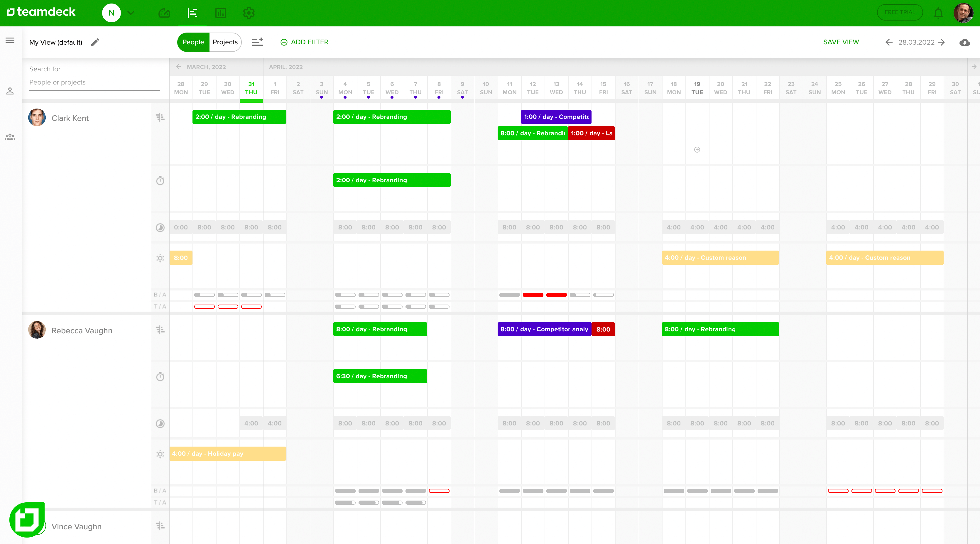Open the hamburger menu in the sidebar
This screenshot has width=980, height=544.
click(10, 40)
